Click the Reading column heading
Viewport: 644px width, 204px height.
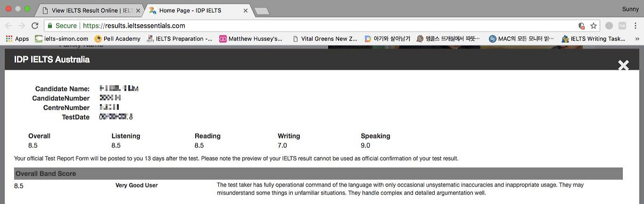(207, 136)
